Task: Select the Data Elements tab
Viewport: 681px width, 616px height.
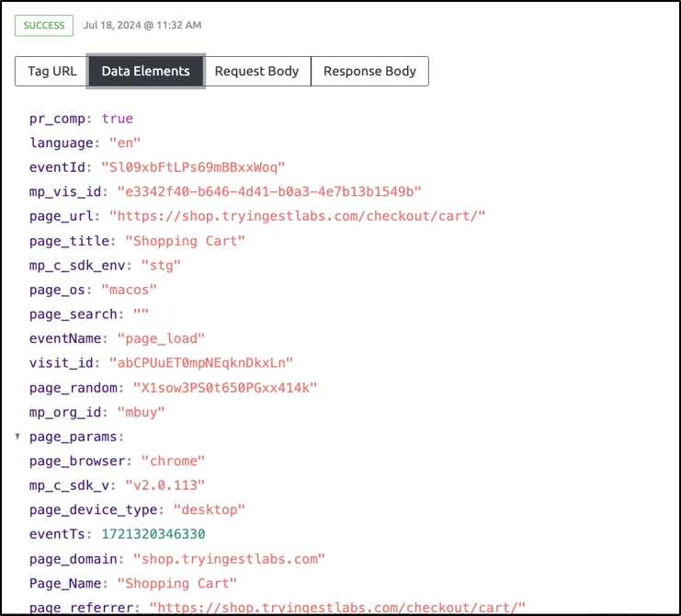Action: [x=145, y=71]
